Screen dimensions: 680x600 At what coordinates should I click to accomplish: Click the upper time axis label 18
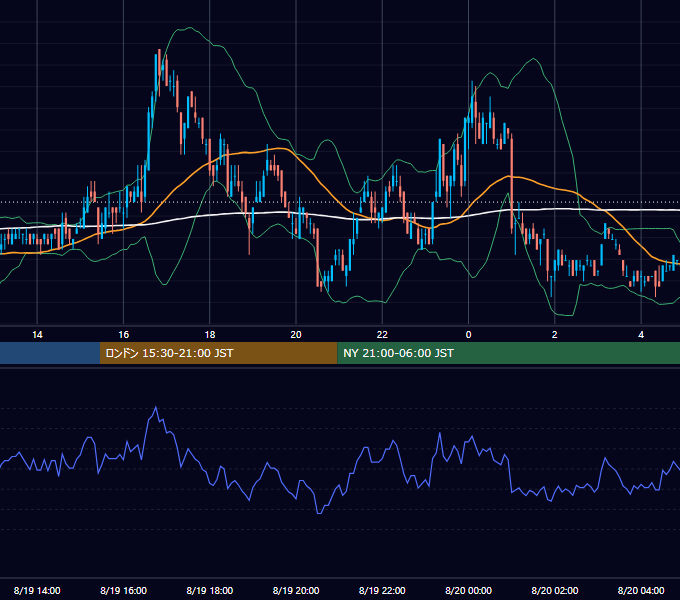click(210, 335)
